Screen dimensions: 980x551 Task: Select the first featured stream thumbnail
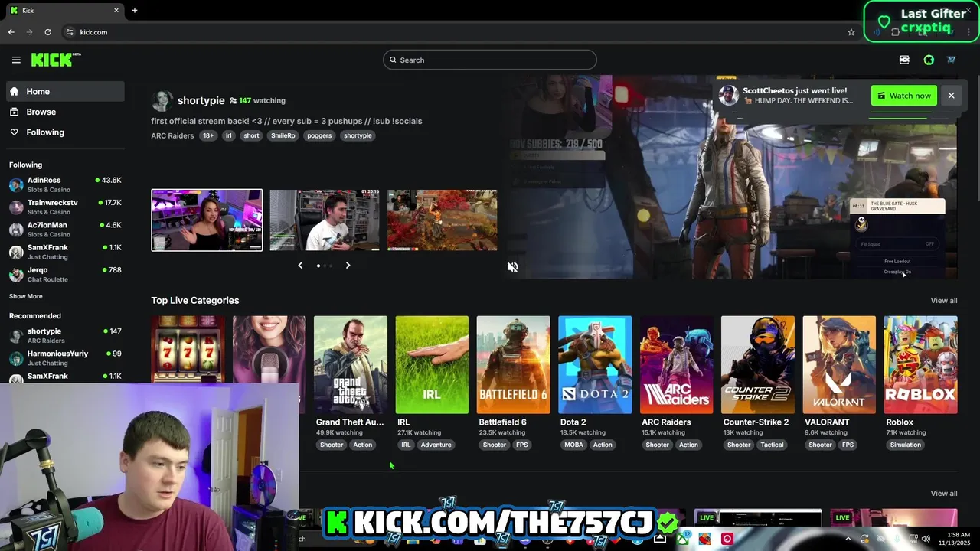pos(207,220)
